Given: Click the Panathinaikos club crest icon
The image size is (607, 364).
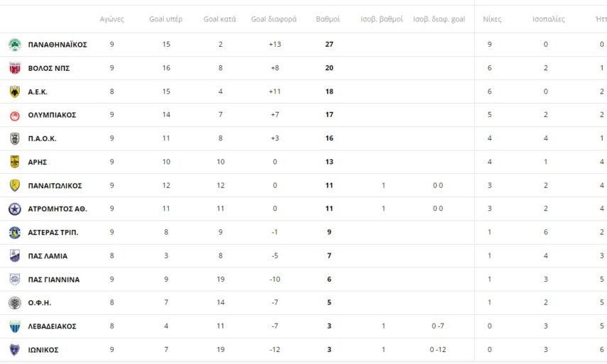Looking at the screenshot, I should (14, 45).
